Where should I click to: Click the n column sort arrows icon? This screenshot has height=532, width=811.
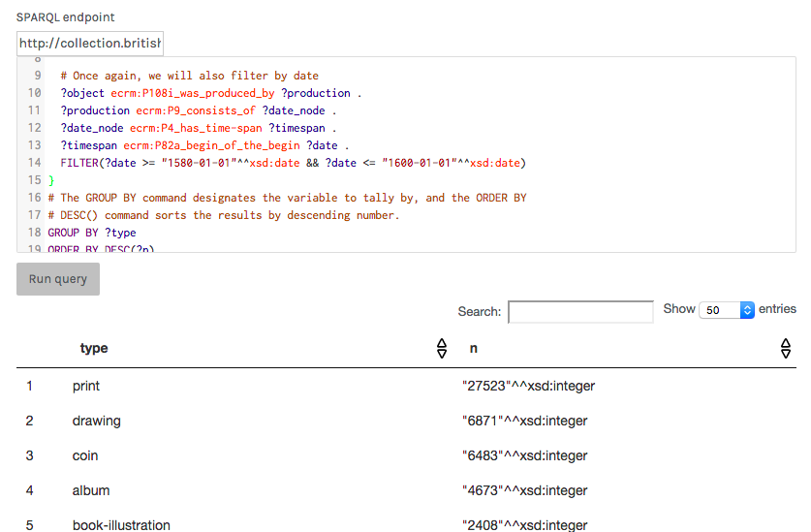pos(785,349)
